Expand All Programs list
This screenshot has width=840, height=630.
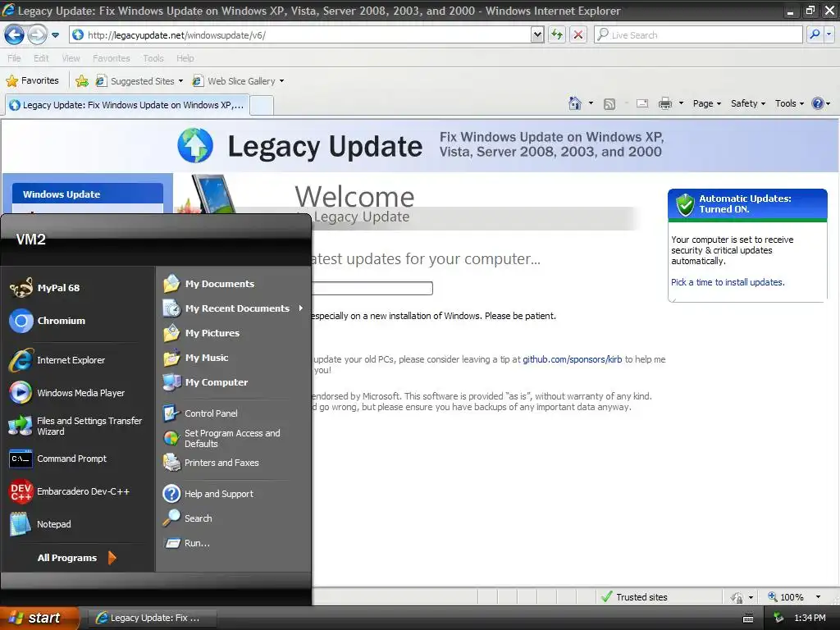coord(78,558)
